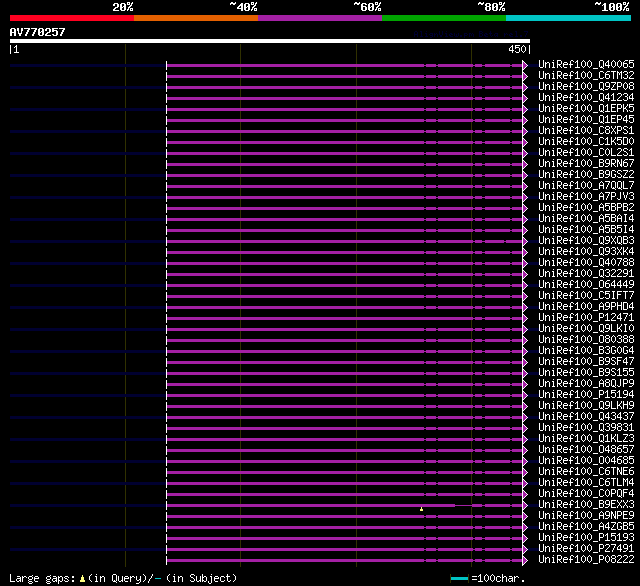Select UniRef100_A7PJV3 label
Screen dimensions: 640x586
[x=586, y=197]
